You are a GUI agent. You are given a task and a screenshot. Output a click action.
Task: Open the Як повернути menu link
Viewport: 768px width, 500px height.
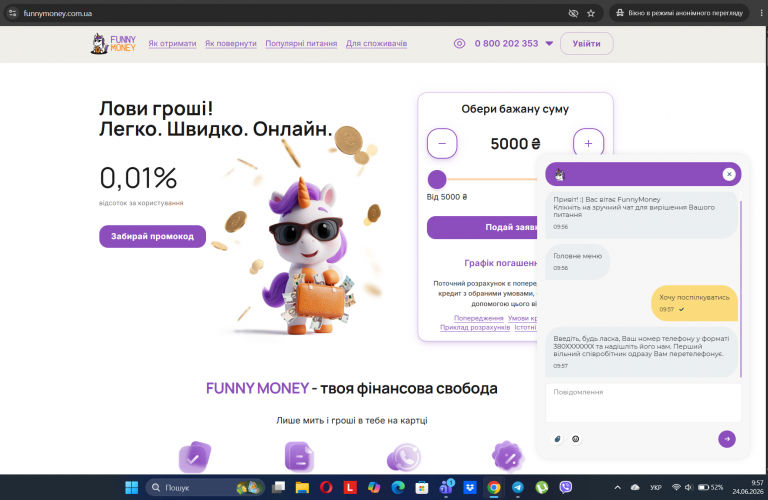pos(231,44)
